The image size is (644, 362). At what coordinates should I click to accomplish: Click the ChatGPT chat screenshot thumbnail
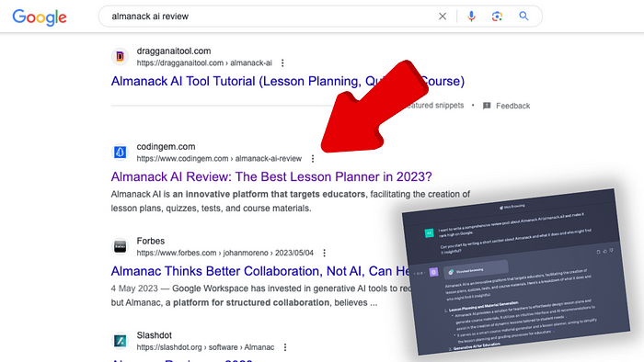(516, 272)
